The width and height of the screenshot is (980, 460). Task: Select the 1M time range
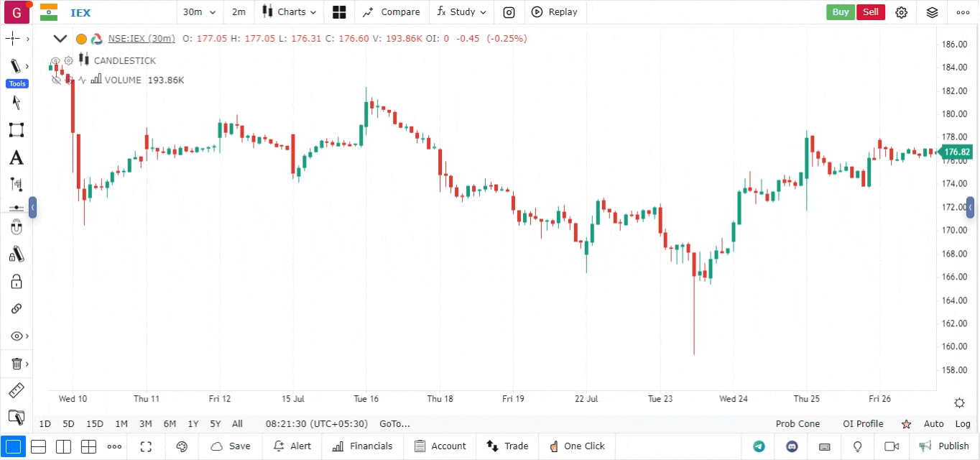coord(121,424)
